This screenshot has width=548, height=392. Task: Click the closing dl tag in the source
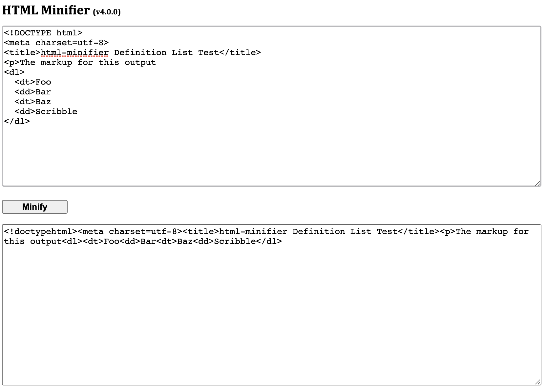(x=16, y=121)
